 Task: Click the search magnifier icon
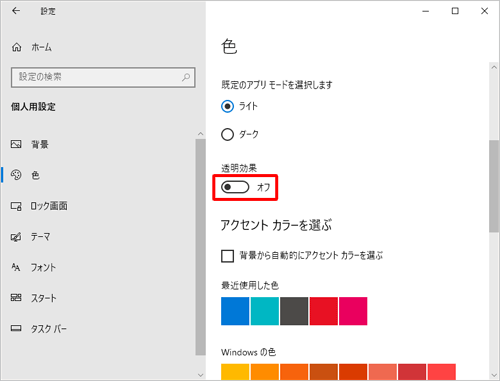(186, 77)
